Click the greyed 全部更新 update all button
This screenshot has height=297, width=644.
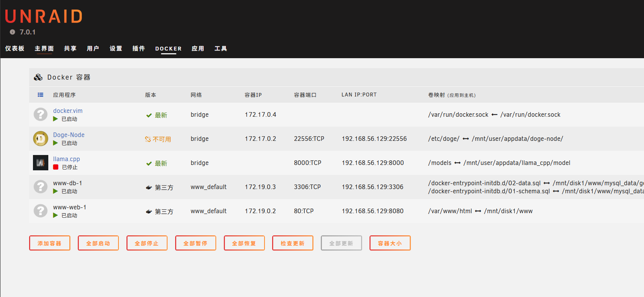coord(341,243)
